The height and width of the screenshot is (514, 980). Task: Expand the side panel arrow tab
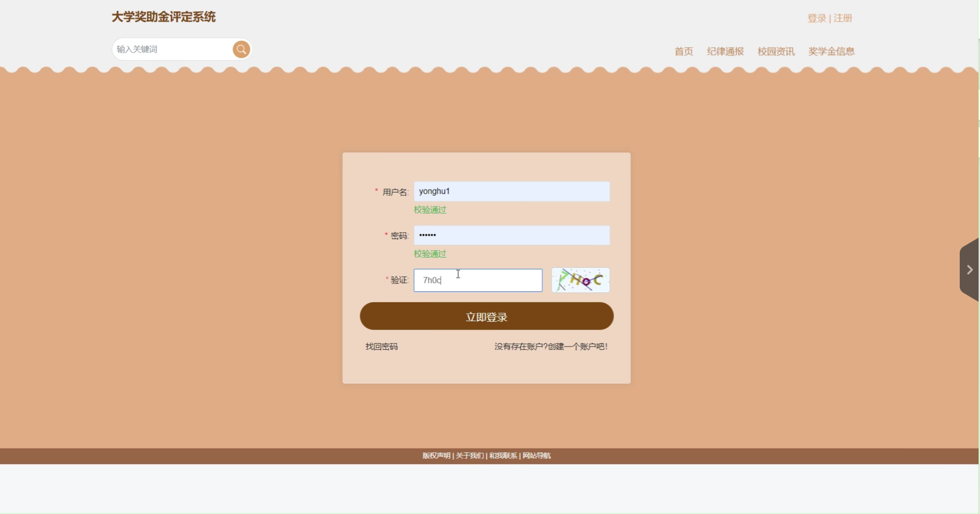tap(969, 270)
